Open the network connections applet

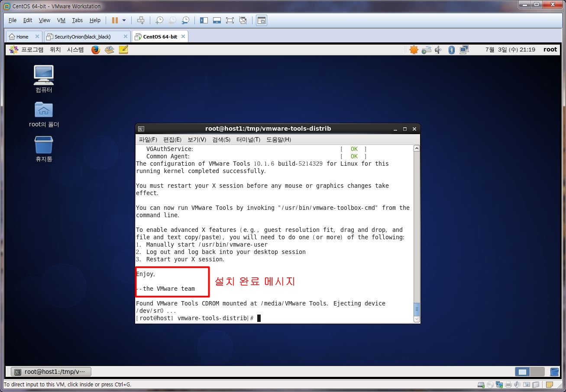(464, 50)
